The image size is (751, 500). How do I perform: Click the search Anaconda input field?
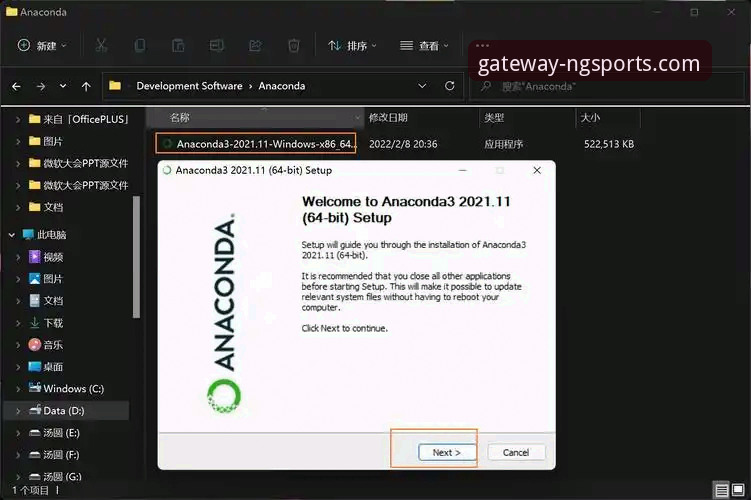[607, 86]
